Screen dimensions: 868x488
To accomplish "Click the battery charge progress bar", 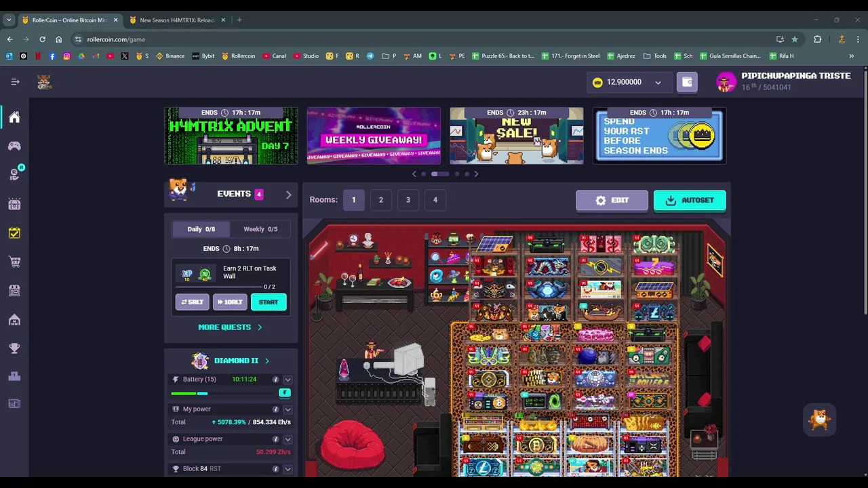I will [x=224, y=393].
